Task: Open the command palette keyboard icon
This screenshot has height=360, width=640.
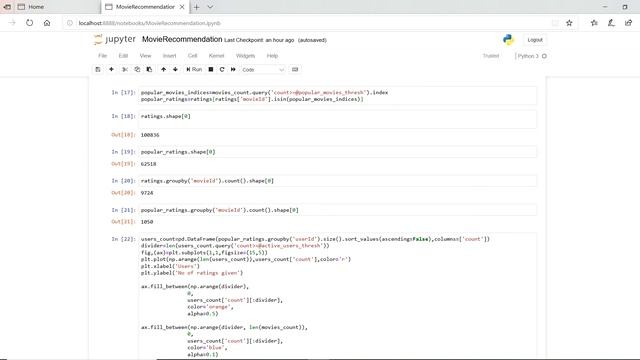Action: pyautogui.click(x=295, y=69)
